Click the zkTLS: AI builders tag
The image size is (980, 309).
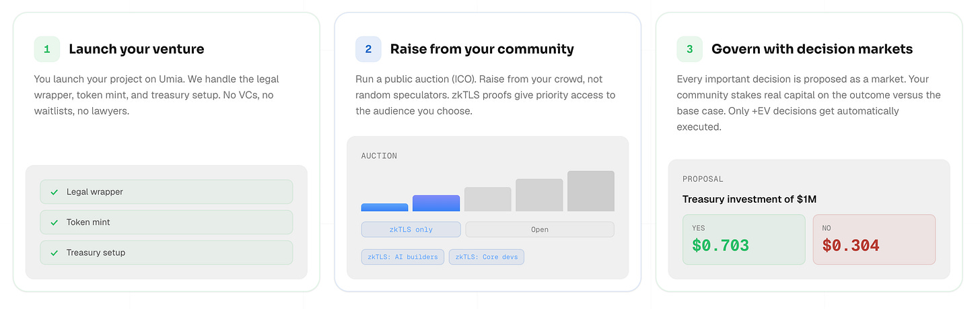click(403, 257)
